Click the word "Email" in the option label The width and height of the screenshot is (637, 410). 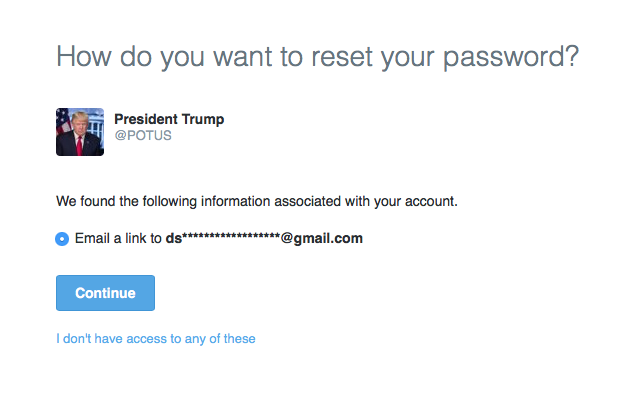coord(93,238)
